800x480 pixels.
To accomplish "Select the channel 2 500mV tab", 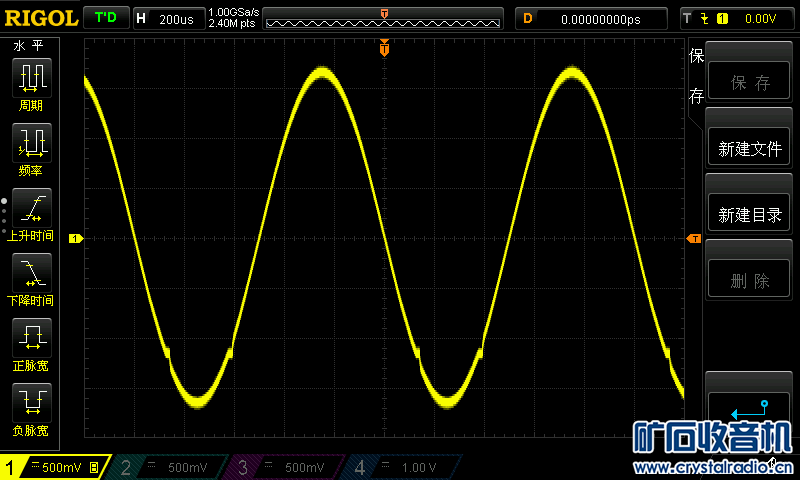I will pos(169,467).
